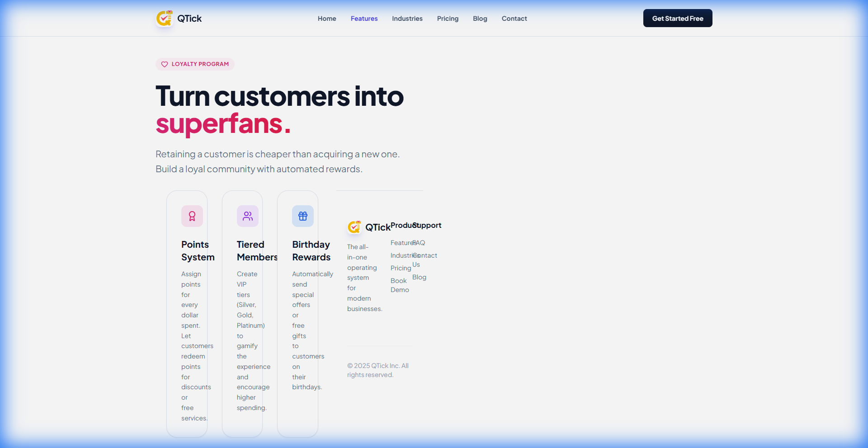Viewport: 868px width, 448px height.
Task: Select the Features tab in navigation
Action: (364, 19)
